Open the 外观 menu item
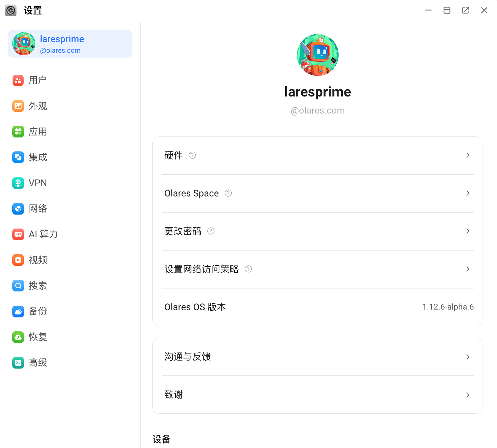The height and width of the screenshot is (448, 497). coord(70,106)
